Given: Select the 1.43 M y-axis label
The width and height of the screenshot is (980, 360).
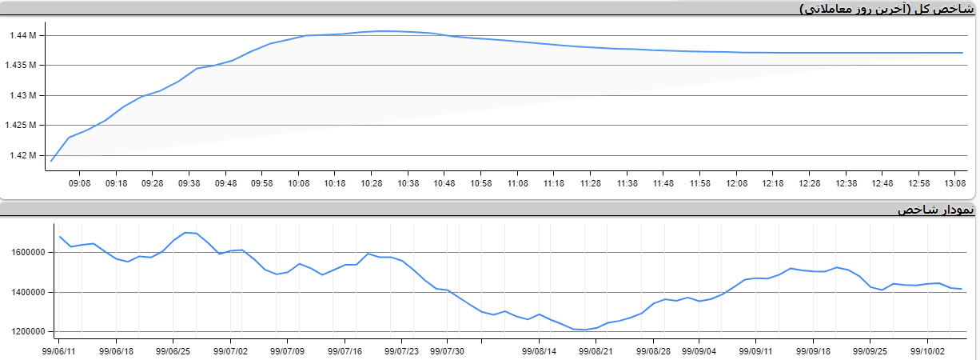Looking at the screenshot, I should [22, 95].
